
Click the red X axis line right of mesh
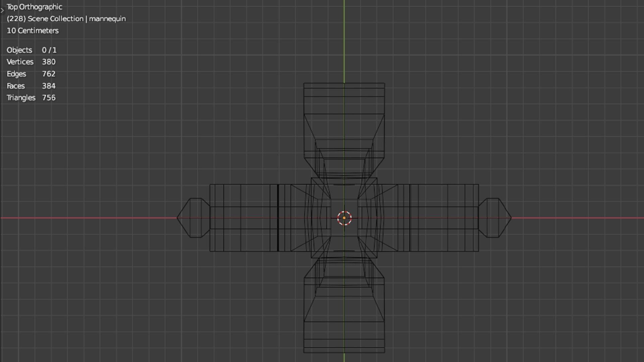click(577, 218)
